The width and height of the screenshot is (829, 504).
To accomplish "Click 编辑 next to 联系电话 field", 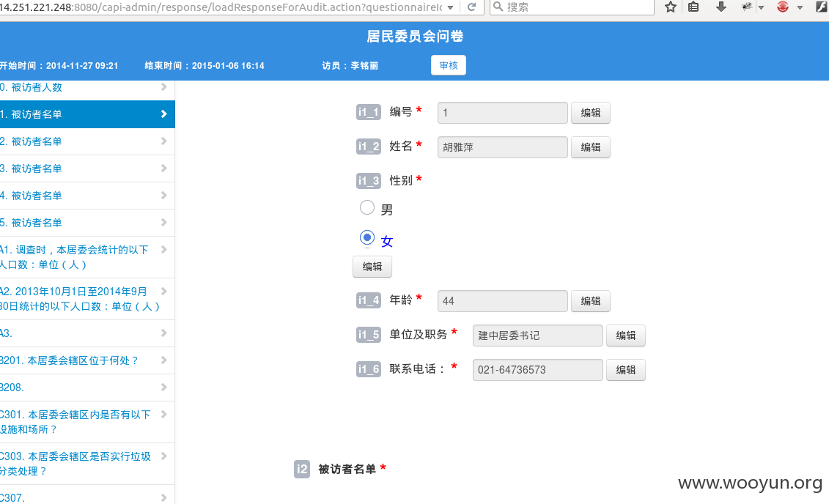I will click(625, 369).
